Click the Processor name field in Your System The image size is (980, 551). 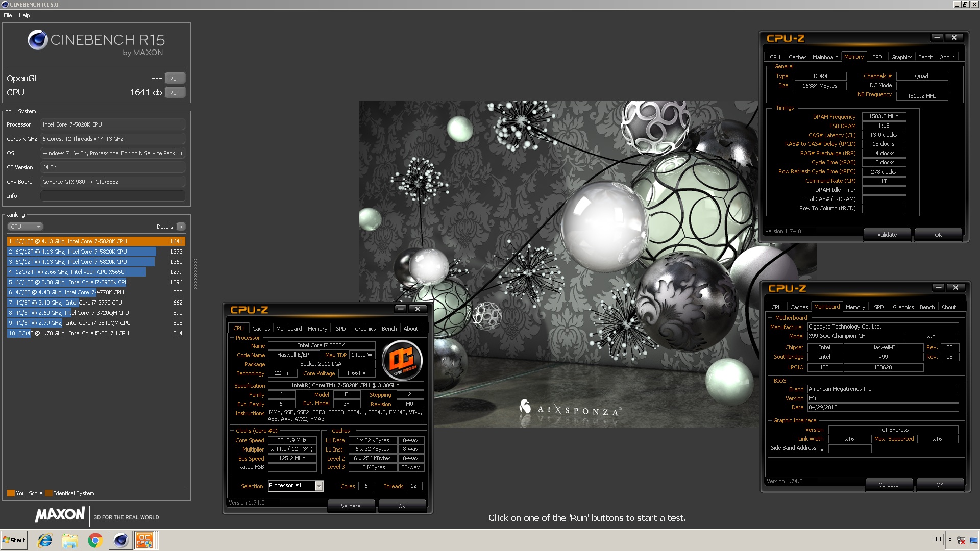(112, 124)
